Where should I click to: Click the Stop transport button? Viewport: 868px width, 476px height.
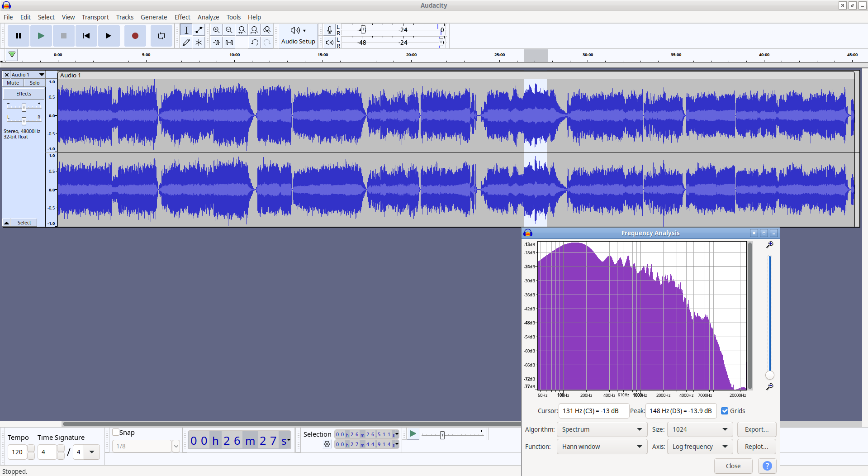click(x=64, y=36)
